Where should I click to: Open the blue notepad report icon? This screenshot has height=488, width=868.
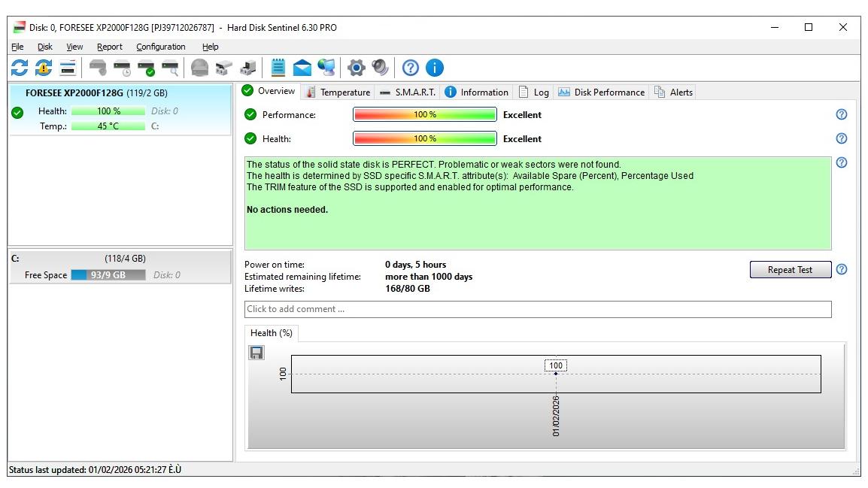pyautogui.click(x=278, y=68)
